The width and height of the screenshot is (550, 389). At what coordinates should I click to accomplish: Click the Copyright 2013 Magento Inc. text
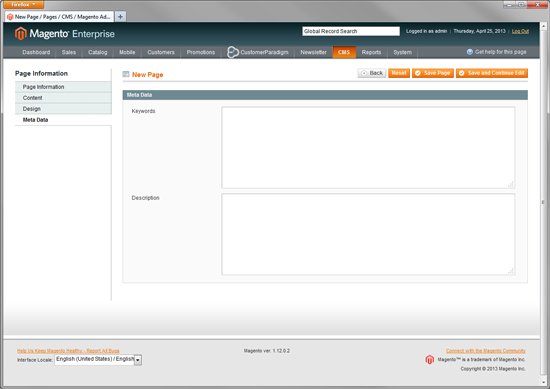[x=493, y=369]
